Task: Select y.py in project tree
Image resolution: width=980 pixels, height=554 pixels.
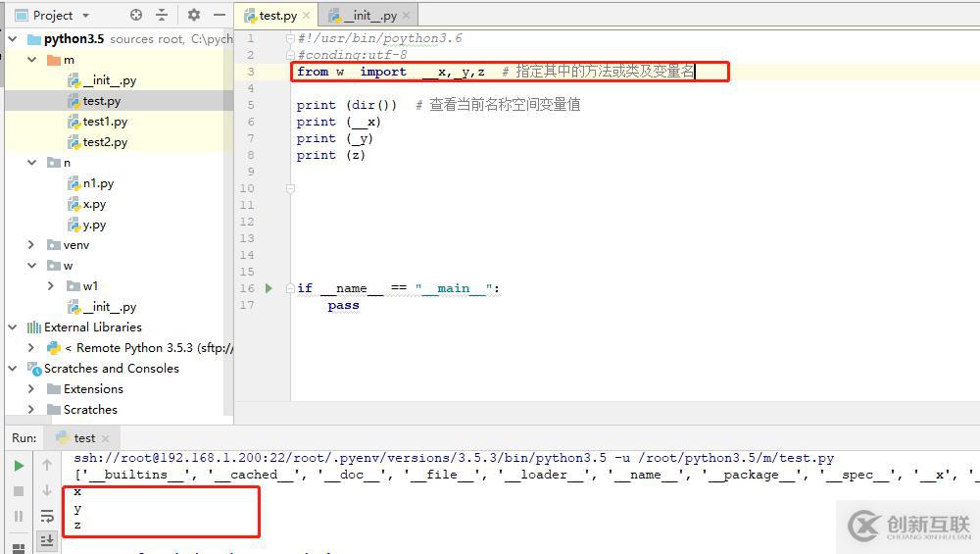Action: coord(86,225)
